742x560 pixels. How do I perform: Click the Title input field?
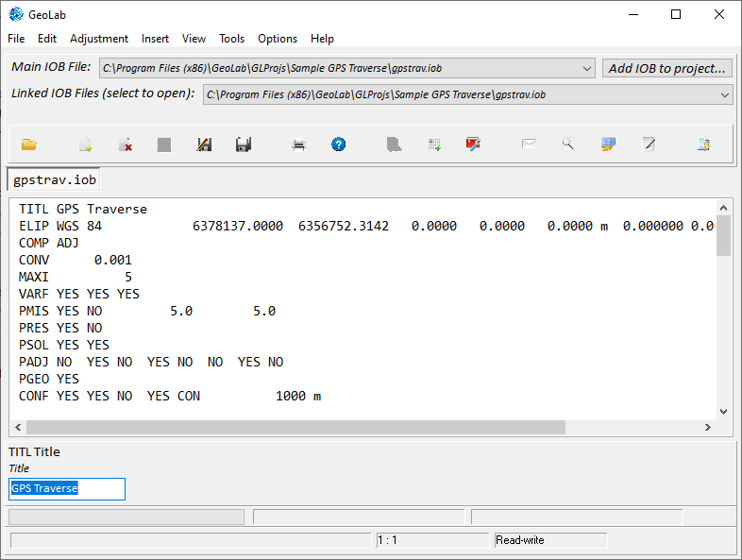pos(67,488)
